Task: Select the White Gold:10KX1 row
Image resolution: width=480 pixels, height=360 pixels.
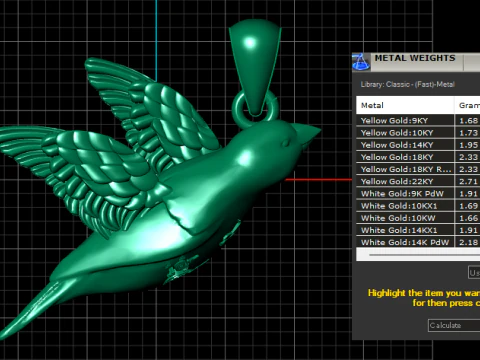Action: 418,206
